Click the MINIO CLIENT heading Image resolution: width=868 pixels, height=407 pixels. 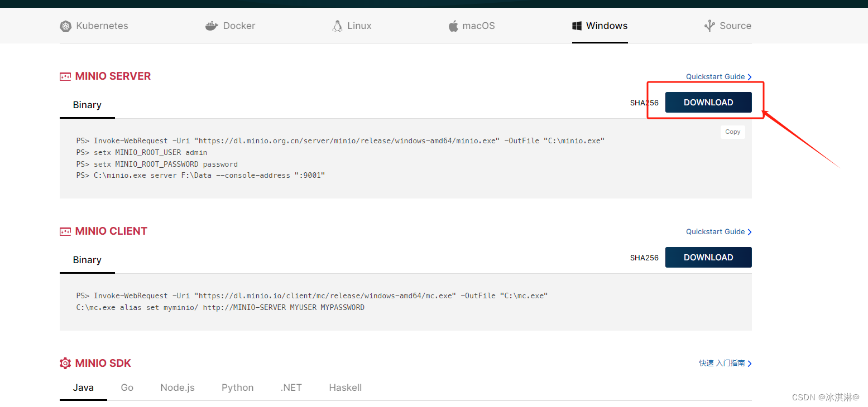pyautogui.click(x=111, y=231)
